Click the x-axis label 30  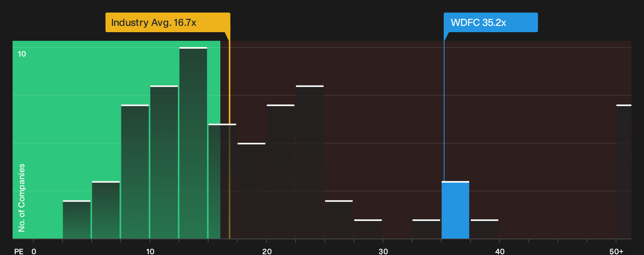(x=383, y=251)
